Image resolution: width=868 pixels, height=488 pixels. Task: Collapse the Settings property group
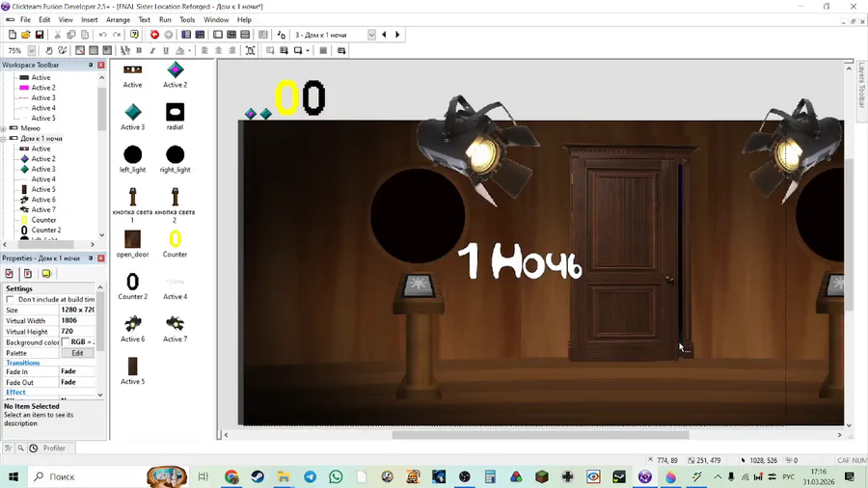(x=19, y=288)
